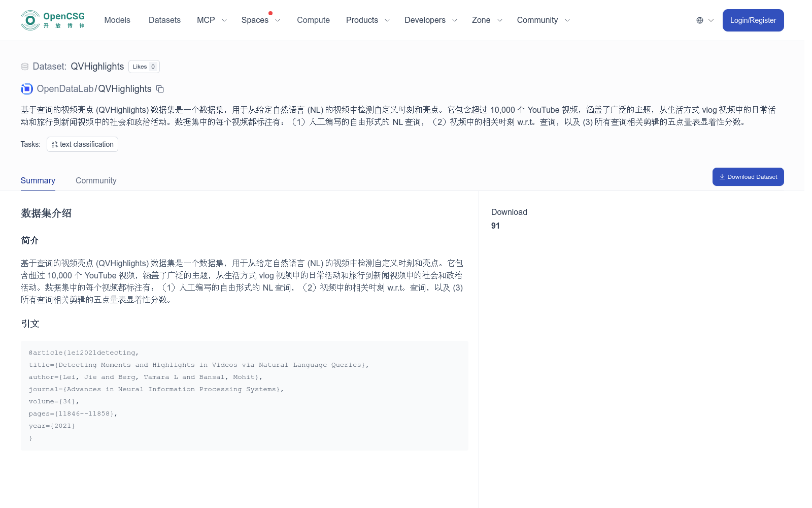Expand the Spaces menu
The image size is (812, 508).
click(x=261, y=20)
